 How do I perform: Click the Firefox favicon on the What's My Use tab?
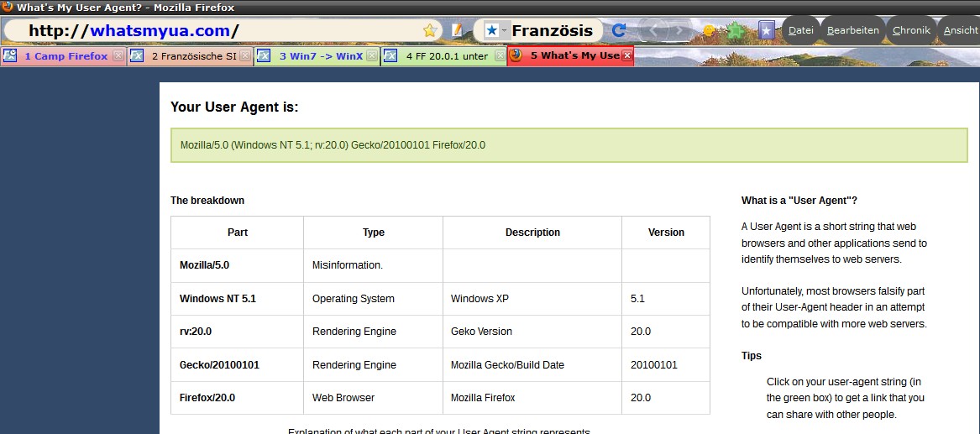516,55
